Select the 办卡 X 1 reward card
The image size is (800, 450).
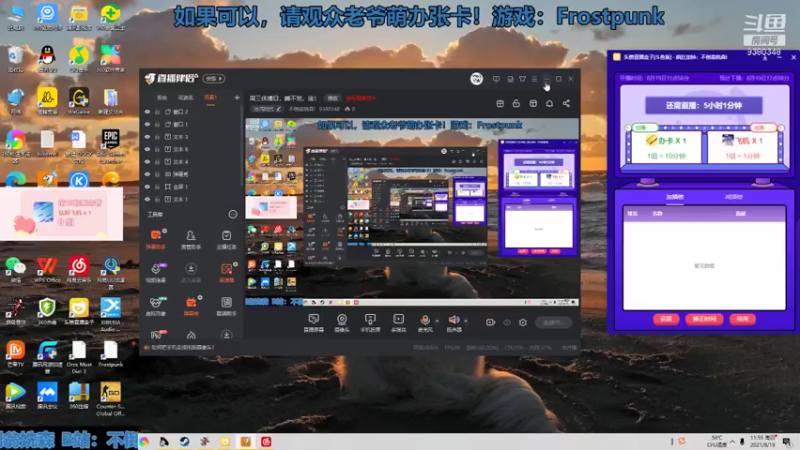(666, 147)
